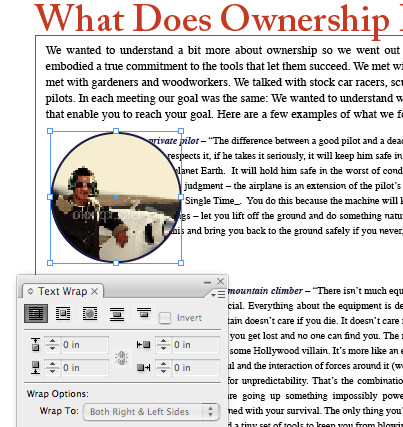The image size is (403, 427).
Task: Click the frame's top-right selection handle
Action: [181, 131]
